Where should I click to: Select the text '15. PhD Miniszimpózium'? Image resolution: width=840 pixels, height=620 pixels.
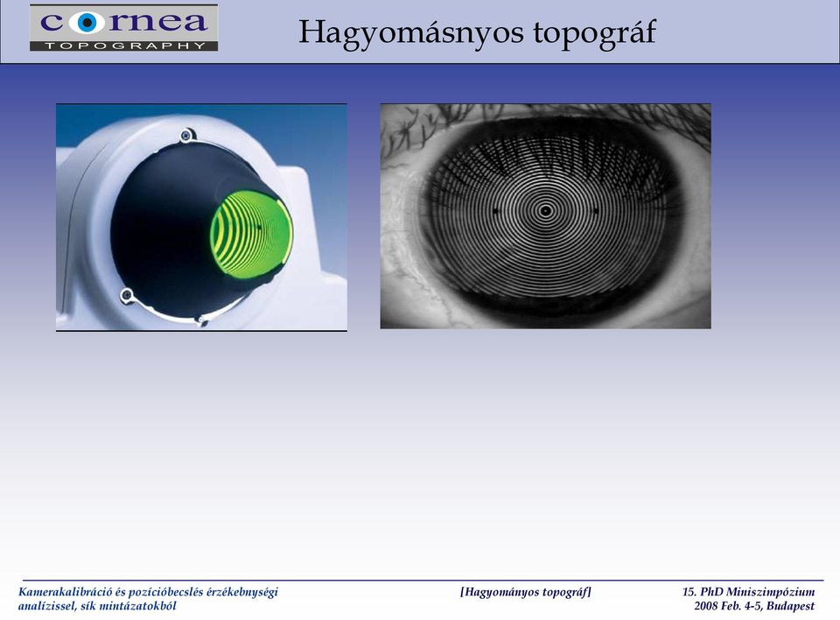[x=748, y=592]
